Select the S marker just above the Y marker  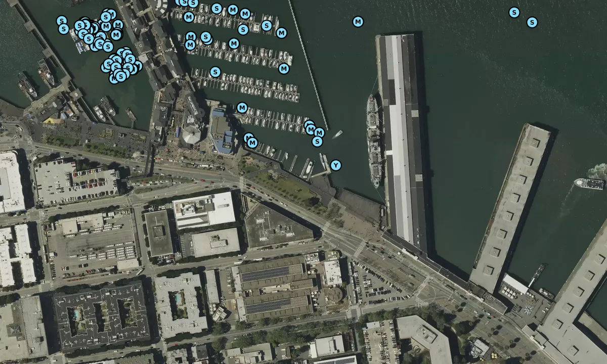[317, 142]
